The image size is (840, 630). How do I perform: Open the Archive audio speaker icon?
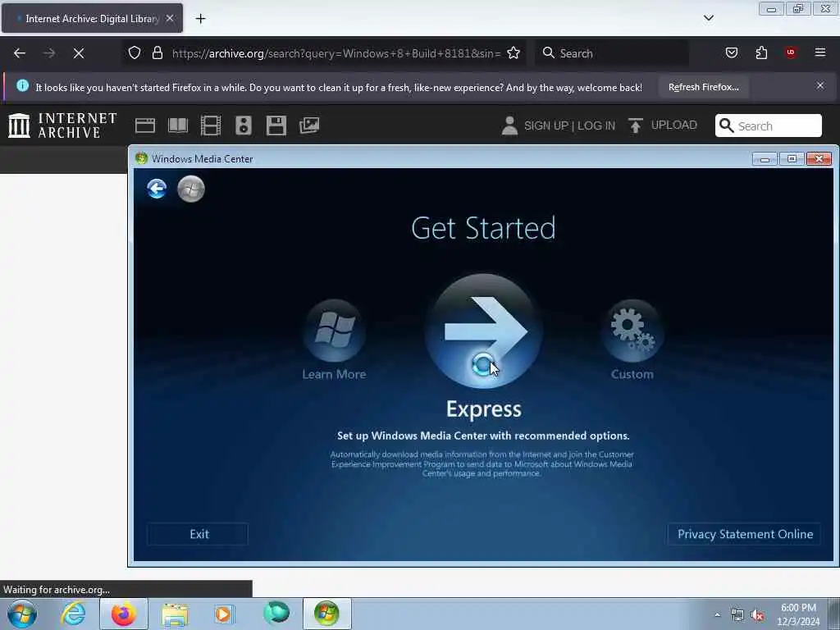[243, 126]
